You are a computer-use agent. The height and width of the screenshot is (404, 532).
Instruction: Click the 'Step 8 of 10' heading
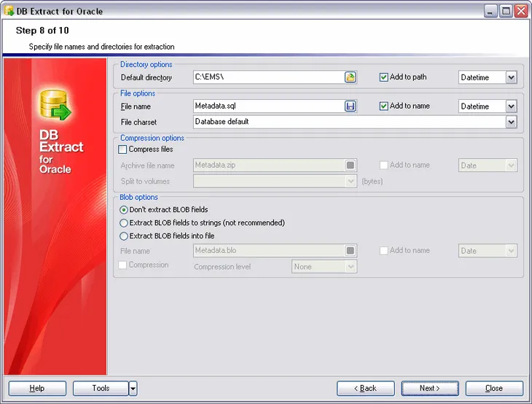click(x=42, y=31)
